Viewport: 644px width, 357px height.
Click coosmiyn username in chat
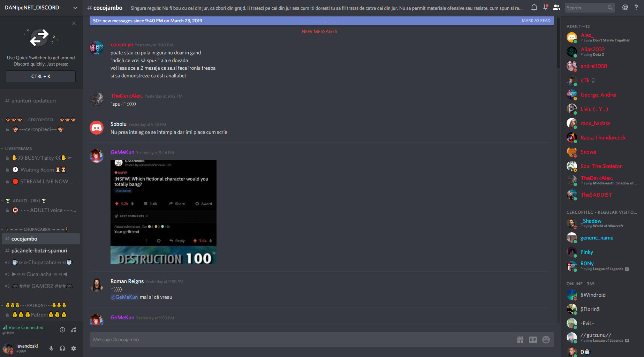pyautogui.click(x=122, y=45)
